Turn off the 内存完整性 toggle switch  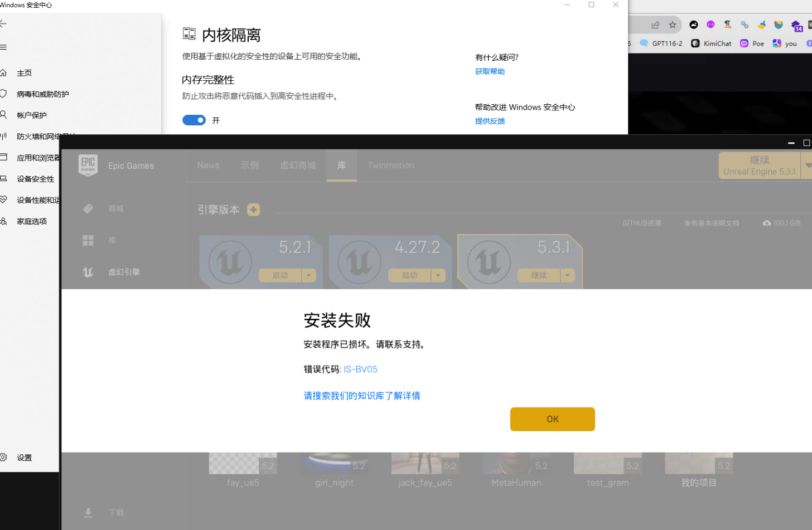[x=194, y=120]
